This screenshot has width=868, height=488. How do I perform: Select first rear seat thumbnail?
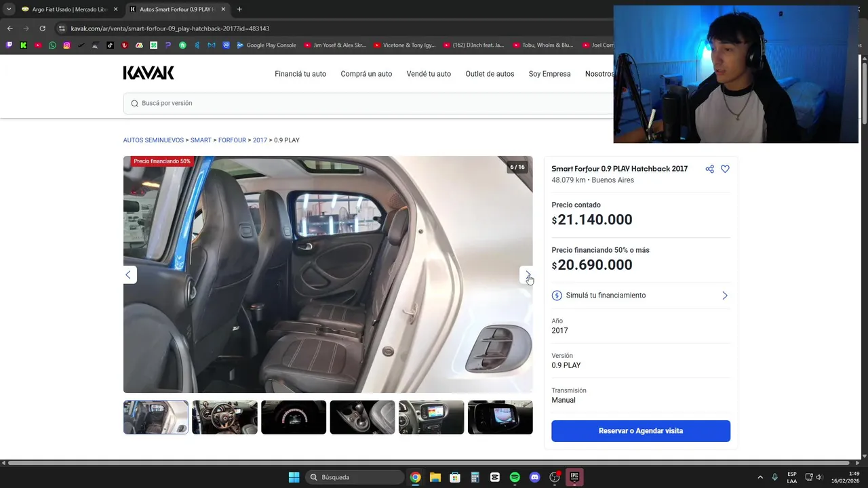(156, 417)
